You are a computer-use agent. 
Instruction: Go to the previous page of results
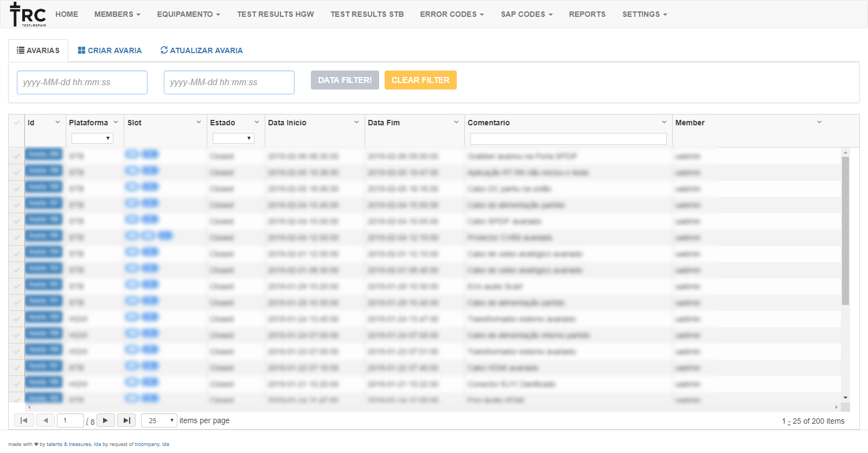tap(46, 420)
